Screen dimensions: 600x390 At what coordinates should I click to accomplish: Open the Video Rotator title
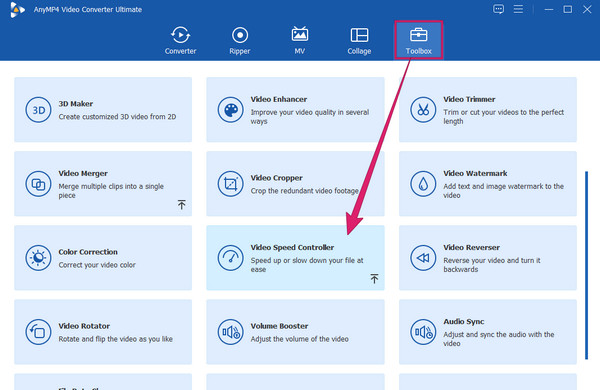[84, 326]
